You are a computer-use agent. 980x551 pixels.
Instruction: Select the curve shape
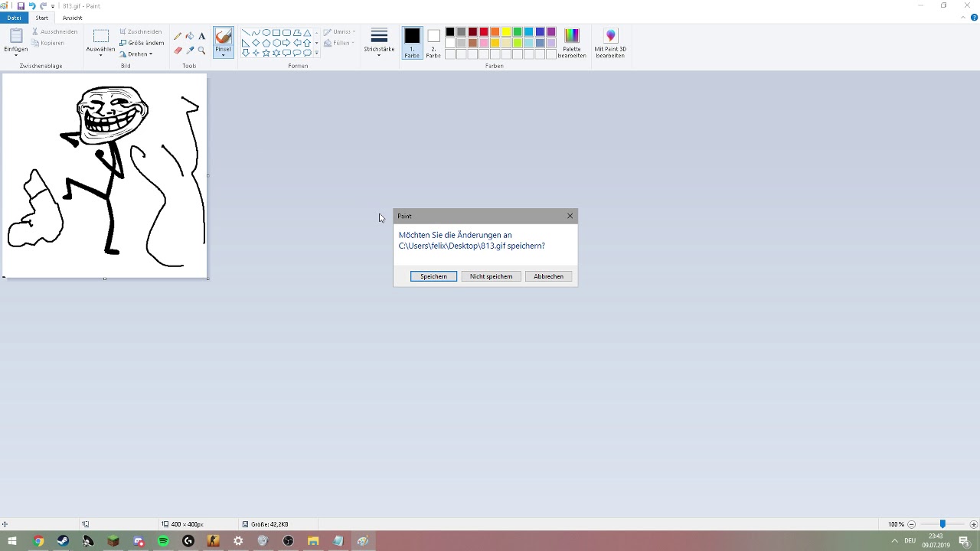click(256, 33)
